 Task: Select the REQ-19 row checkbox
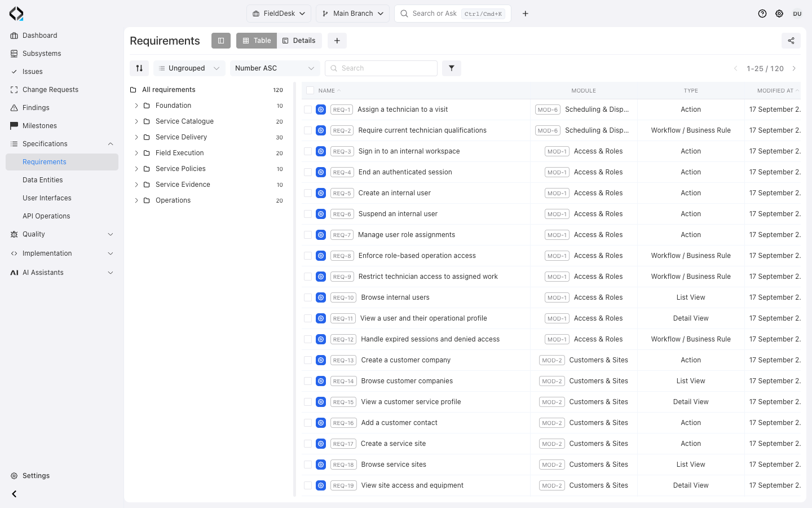[x=308, y=485]
